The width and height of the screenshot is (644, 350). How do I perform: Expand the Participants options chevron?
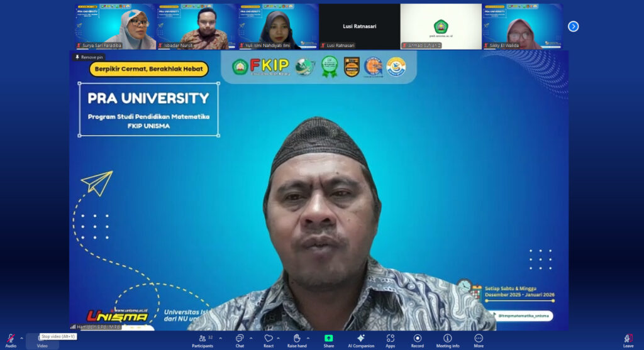(x=221, y=339)
